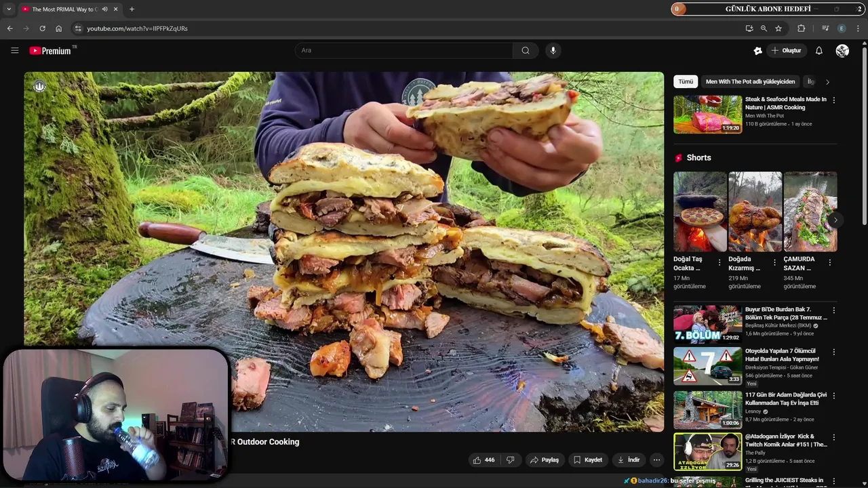Reload the page
The image size is (868, 488).
(42, 28)
